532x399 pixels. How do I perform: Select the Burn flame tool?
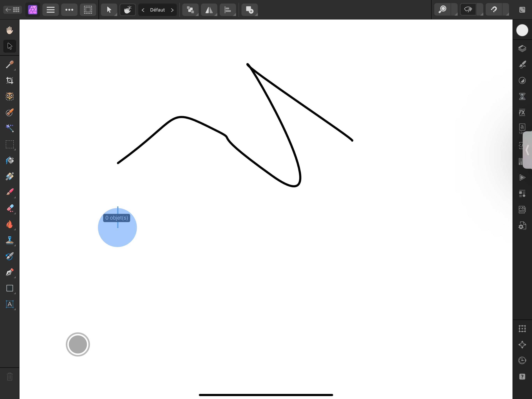point(10,224)
